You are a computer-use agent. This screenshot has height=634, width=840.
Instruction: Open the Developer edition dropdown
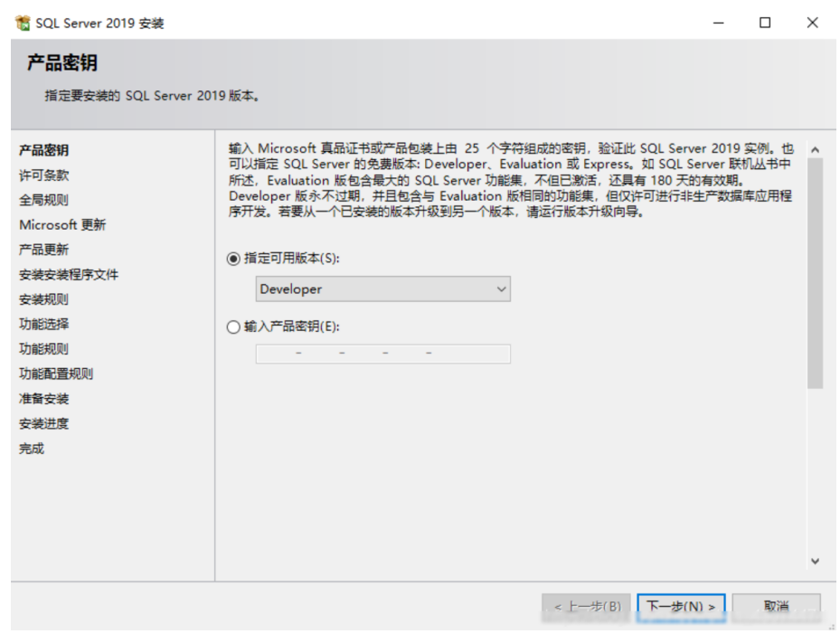[x=383, y=289]
